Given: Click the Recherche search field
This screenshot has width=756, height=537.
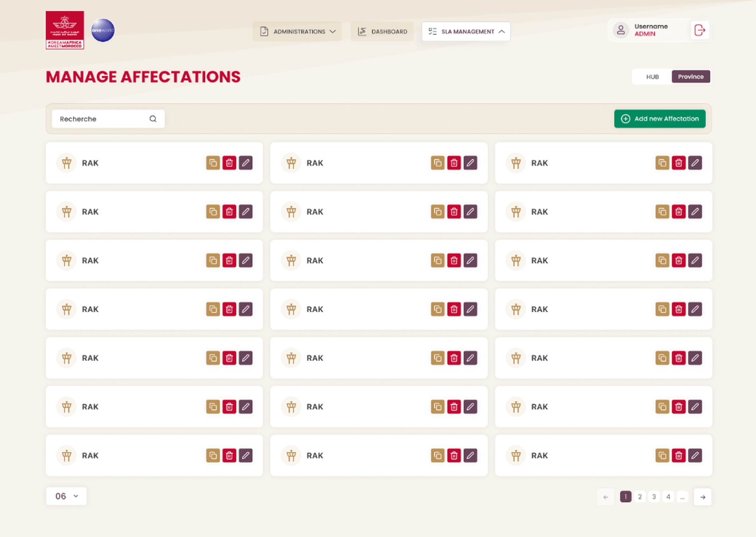Looking at the screenshot, I should pyautogui.click(x=108, y=119).
